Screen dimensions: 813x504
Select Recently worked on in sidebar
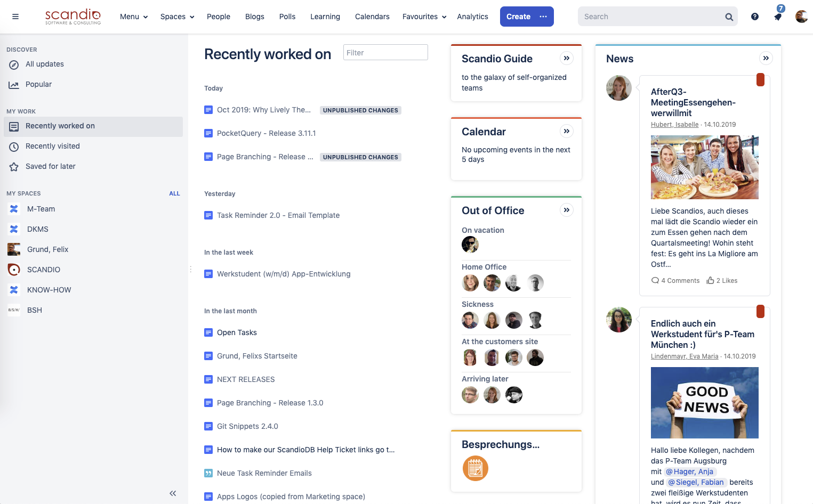click(x=93, y=126)
